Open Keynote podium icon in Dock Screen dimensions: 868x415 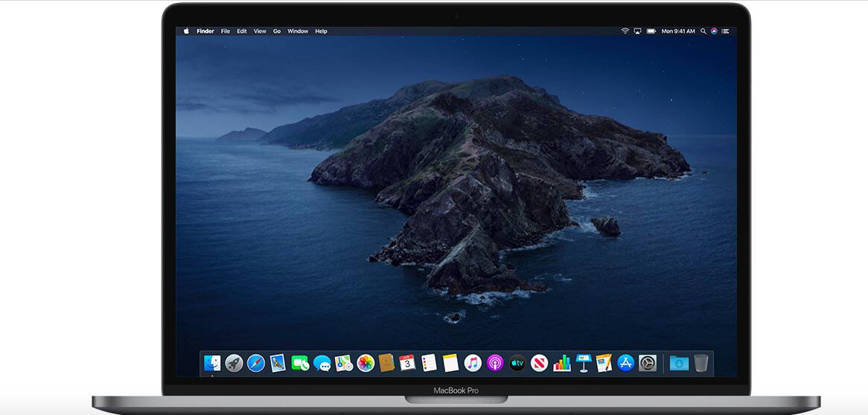click(x=584, y=363)
